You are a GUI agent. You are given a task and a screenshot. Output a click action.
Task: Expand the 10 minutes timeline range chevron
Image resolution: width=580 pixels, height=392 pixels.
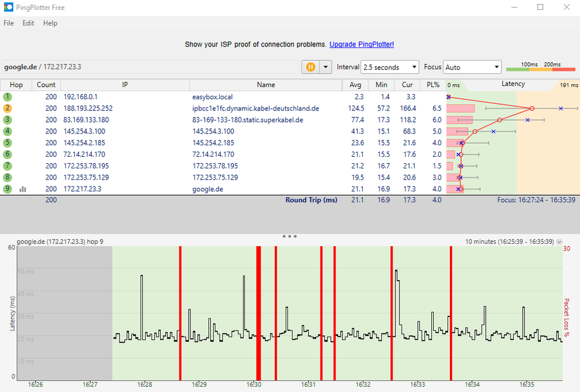(559, 242)
